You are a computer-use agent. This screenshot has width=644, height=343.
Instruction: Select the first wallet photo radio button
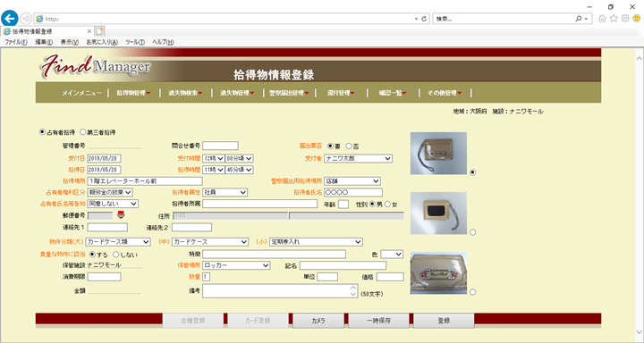(x=473, y=172)
